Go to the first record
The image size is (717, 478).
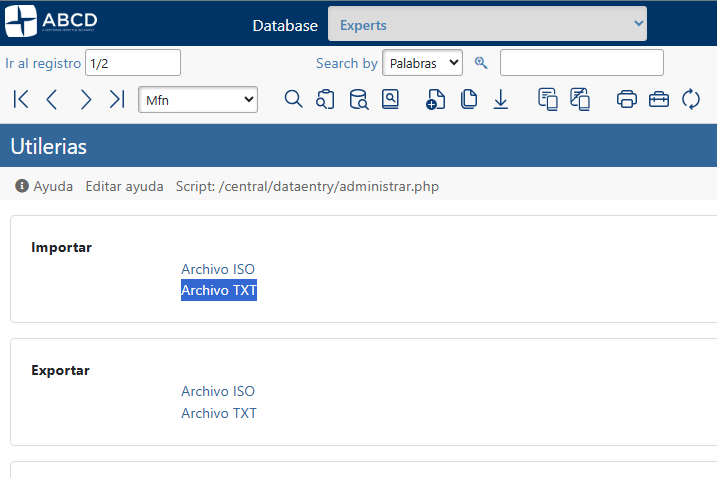point(21,99)
